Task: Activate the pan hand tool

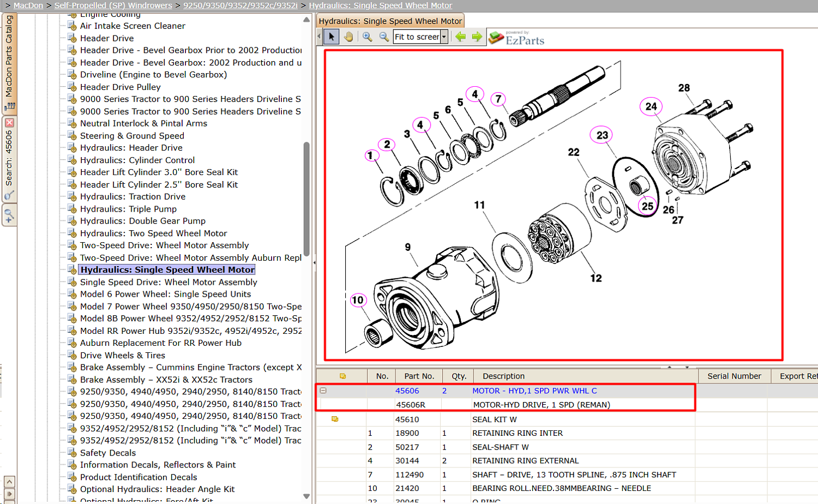Action: pos(348,37)
